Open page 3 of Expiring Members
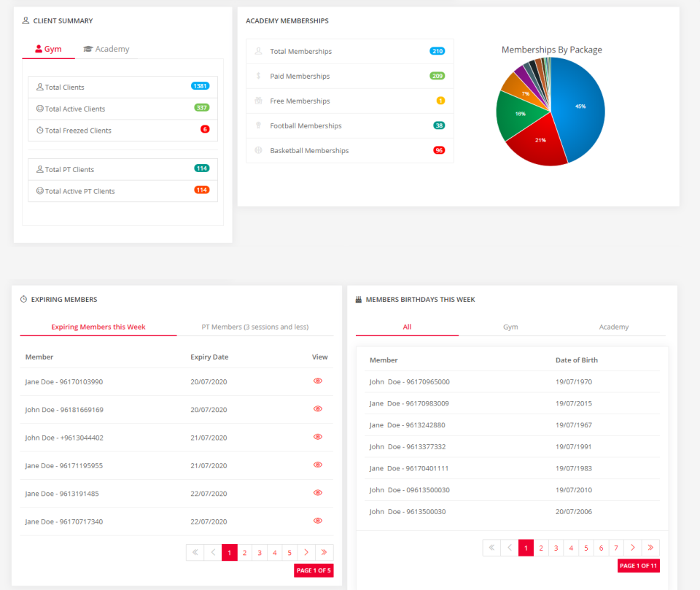The image size is (700, 590). coord(260,553)
